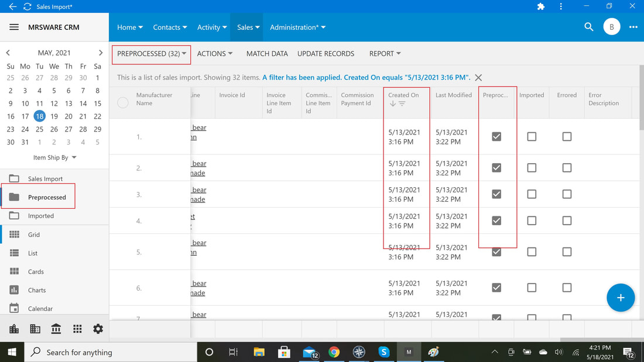Clear the applied filter with X
Viewport: 644px width, 362px height.
(x=478, y=78)
